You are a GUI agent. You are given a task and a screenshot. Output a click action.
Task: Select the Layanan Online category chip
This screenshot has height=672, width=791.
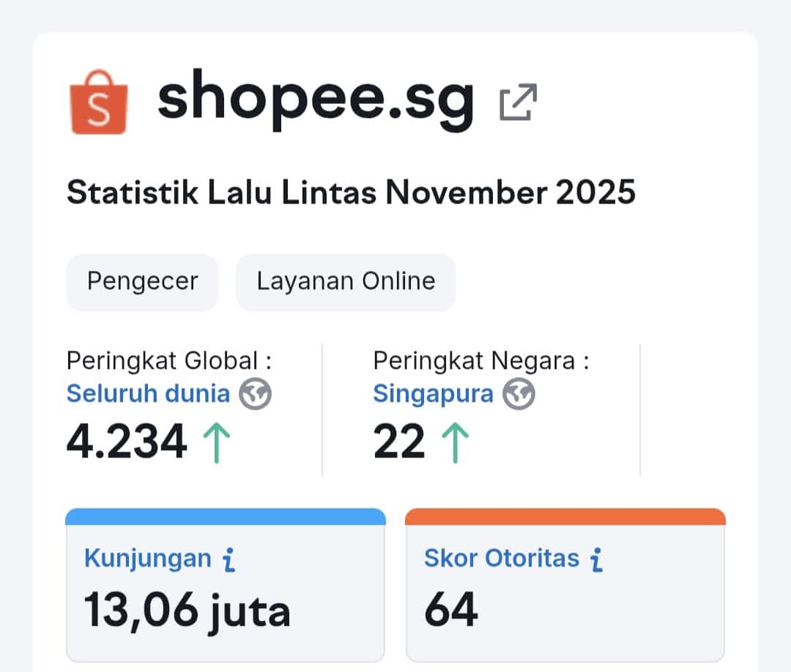pyautogui.click(x=345, y=281)
